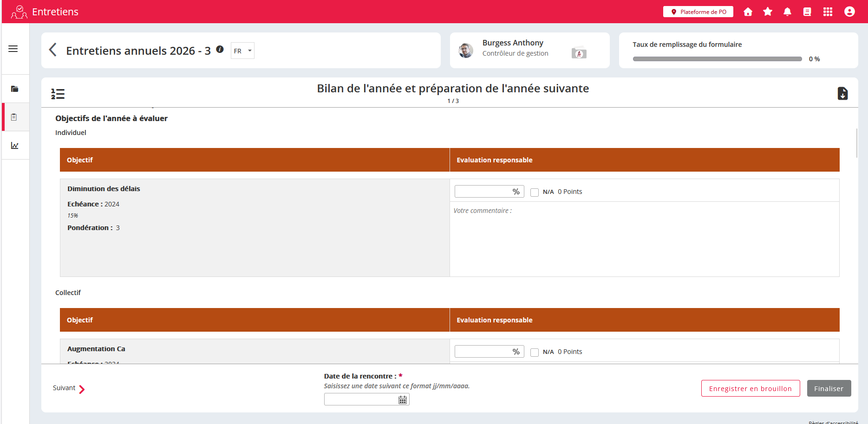Click the Finaliser button
This screenshot has height=424, width=868.
[x=829, y=389]
